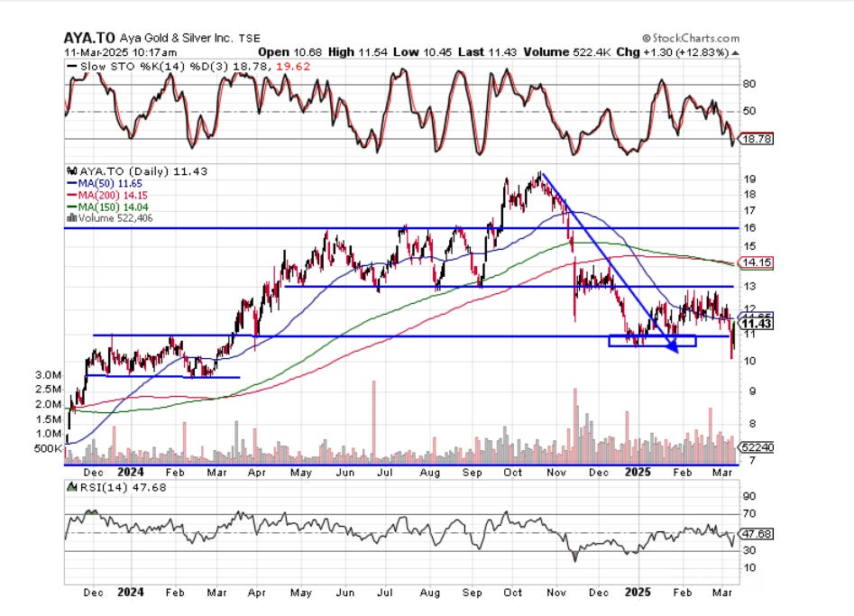Click 2024 on the price chart date axis
The height and width of the screenshot is (616, 854).
(x=131, y=473)
